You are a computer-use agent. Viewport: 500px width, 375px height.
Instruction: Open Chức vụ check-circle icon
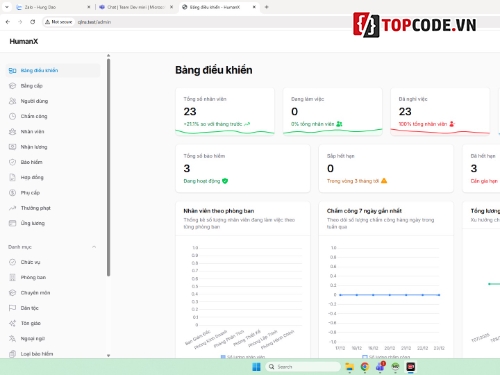[x=12, y=262]
